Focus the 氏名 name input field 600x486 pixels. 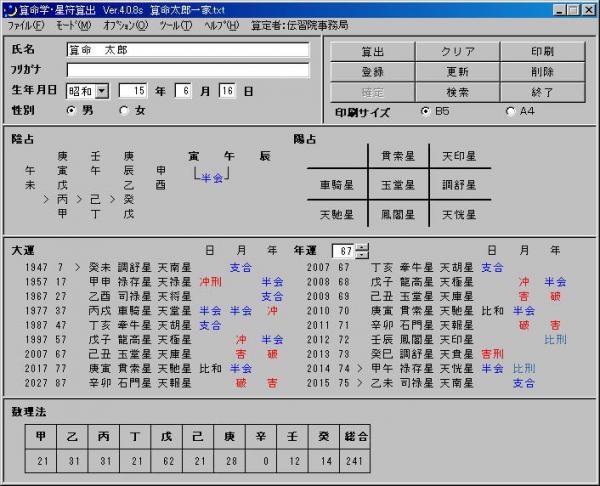coord(188,50)
